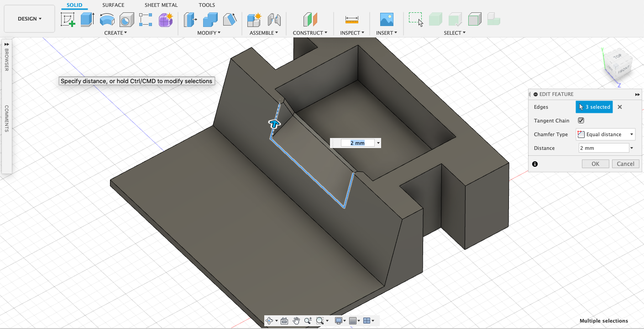Select the New Component tool
Screen dimensions: 644x329
pyautogui.click(x=254, y=20)
